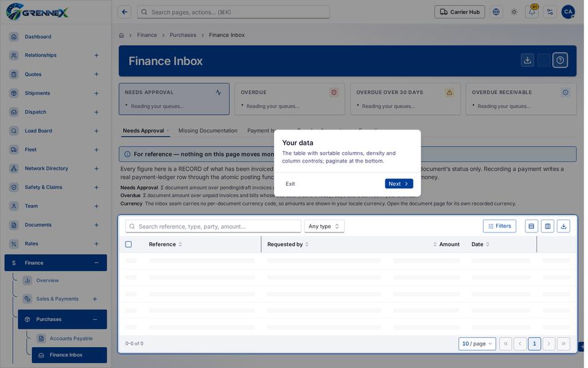Toggle the light theme sun icon
588x368 pixels.
514,12
